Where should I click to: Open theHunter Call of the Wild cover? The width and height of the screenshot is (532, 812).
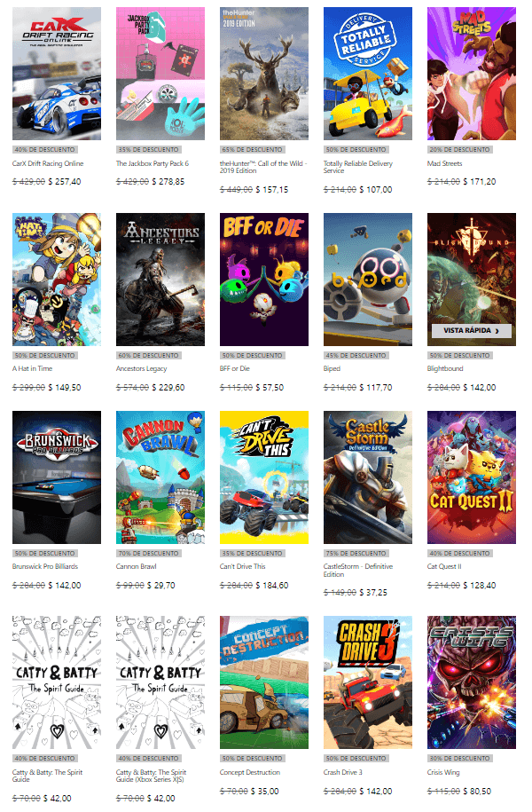click(x=264, y=74)
